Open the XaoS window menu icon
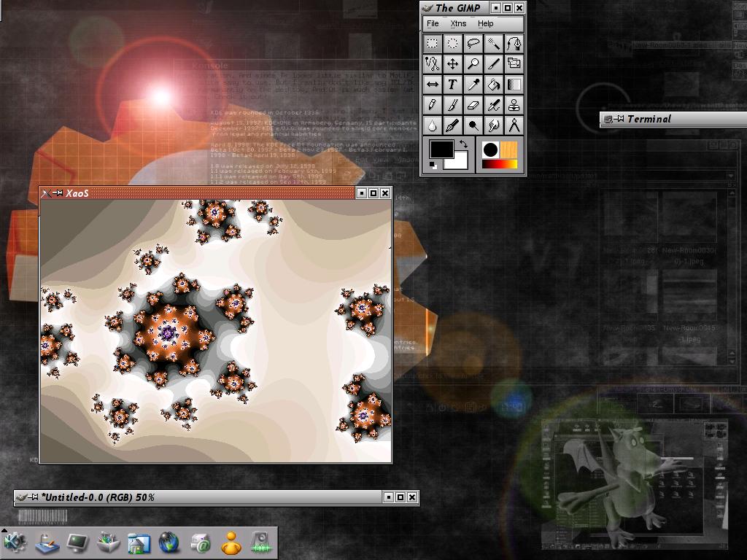This screenshot has height=560, width=747. (x=46, y=192)
